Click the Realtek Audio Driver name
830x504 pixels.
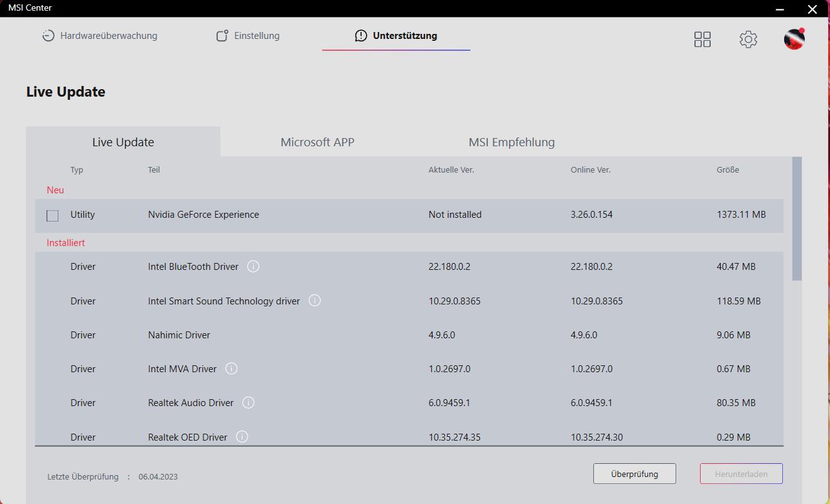(191, 402)
